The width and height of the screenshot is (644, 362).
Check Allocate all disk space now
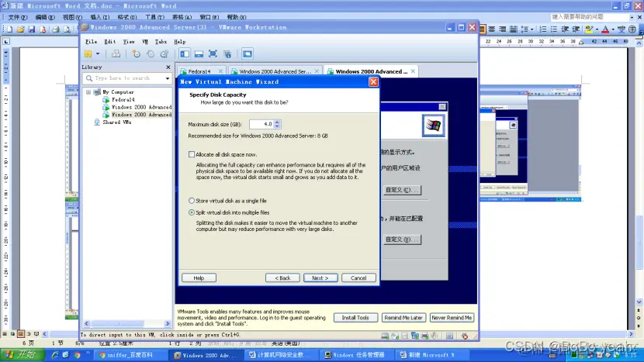(192, 154)
